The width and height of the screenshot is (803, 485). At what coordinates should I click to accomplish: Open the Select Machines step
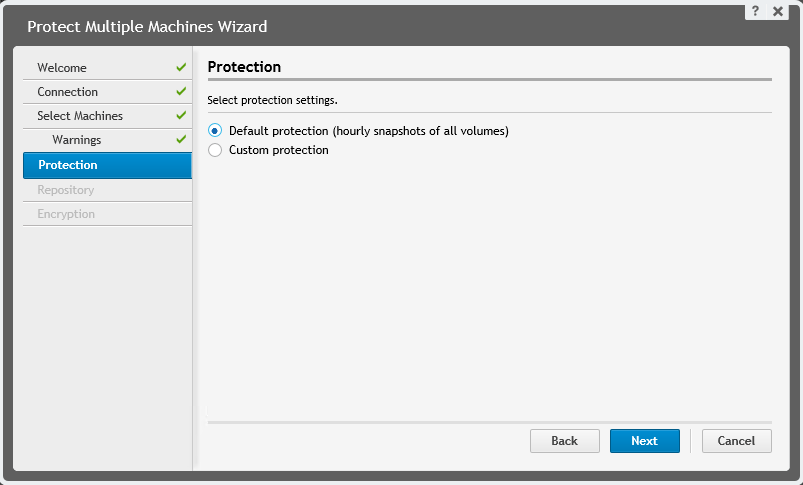tap(80, 116)
